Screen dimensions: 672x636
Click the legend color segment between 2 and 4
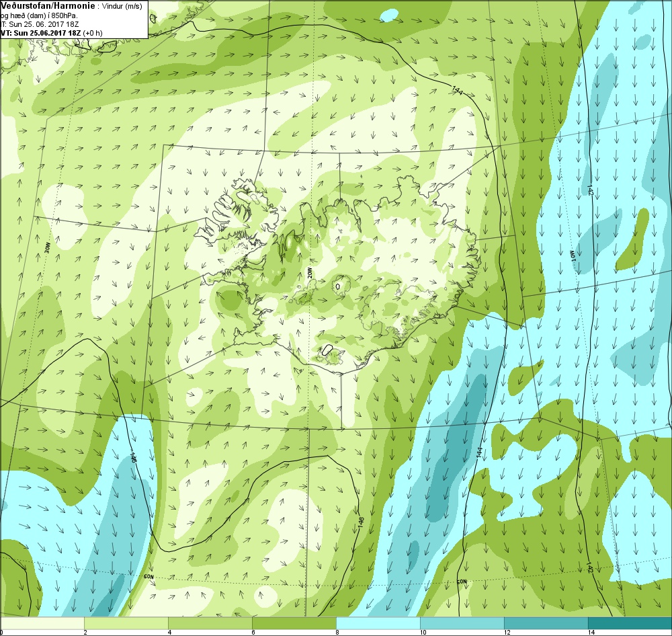coord(126,623)
